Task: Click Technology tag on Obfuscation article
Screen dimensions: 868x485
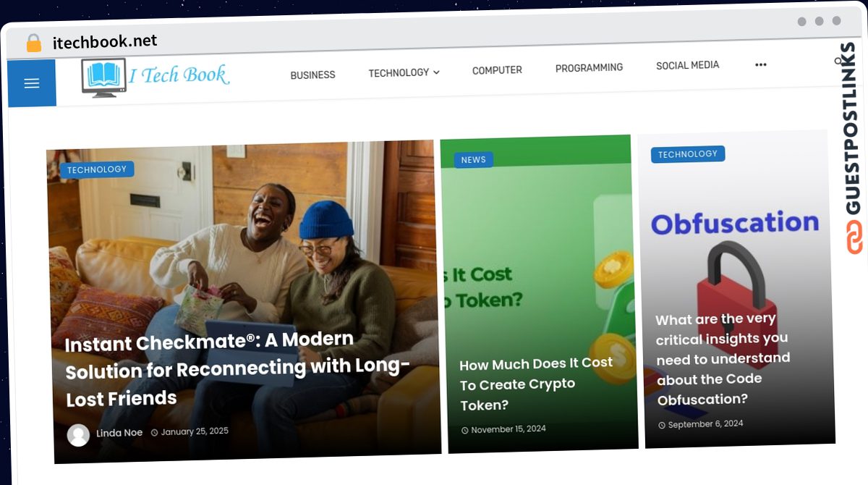Action: [x=688, y=154]
